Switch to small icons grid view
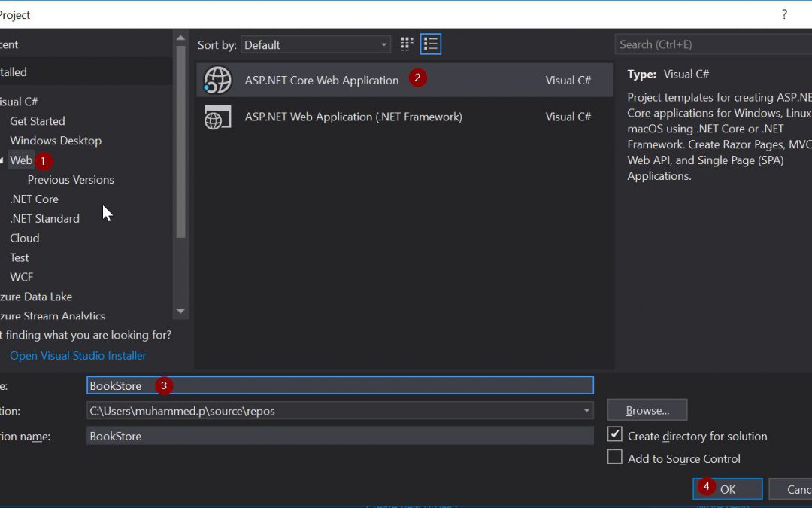 tap(407, 44)
